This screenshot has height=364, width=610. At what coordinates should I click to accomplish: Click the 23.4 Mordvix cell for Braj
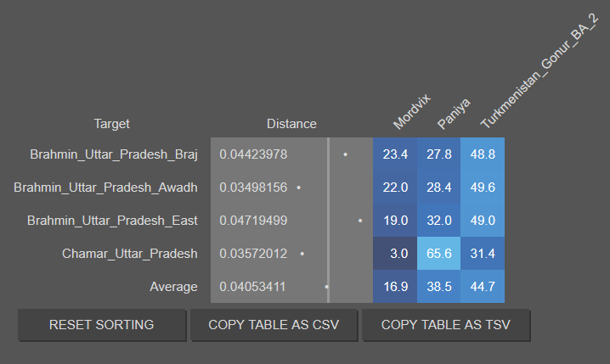(x=395, y=154)
